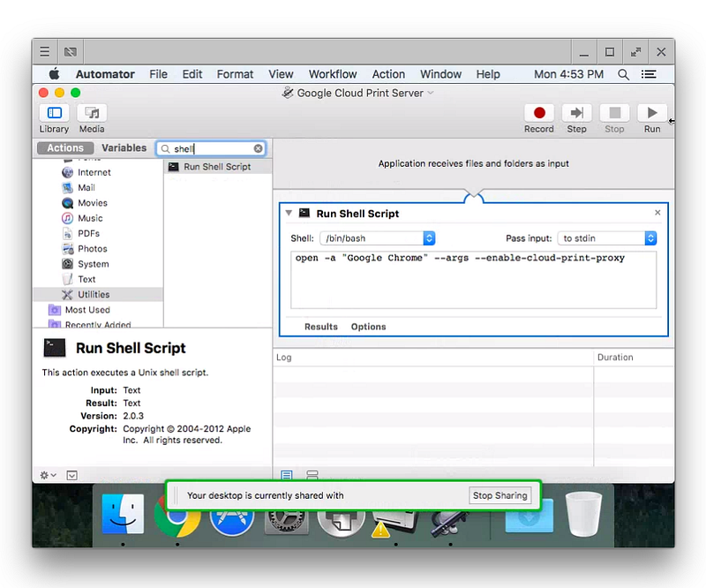Viewport: 706px width, 588px height.
Task: Toggle the remote viewer screen icon
Action: click(x=71, y=52)
